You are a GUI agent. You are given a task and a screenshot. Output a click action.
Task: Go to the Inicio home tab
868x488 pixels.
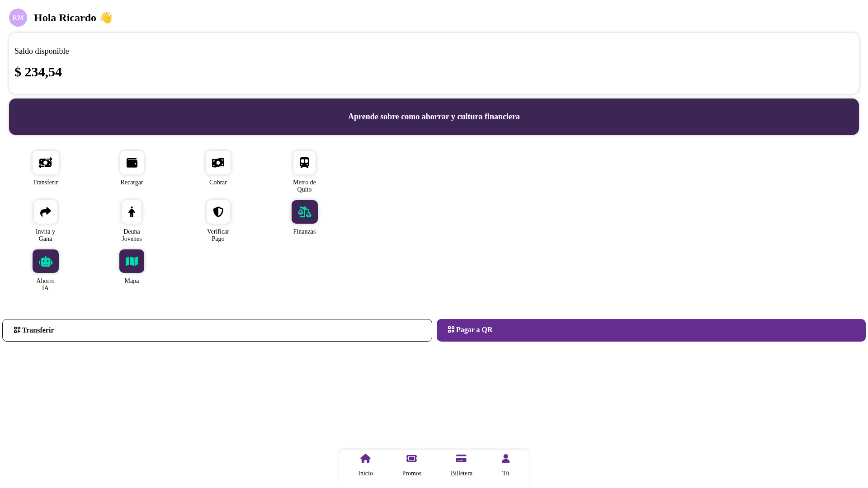coord(365,465)
